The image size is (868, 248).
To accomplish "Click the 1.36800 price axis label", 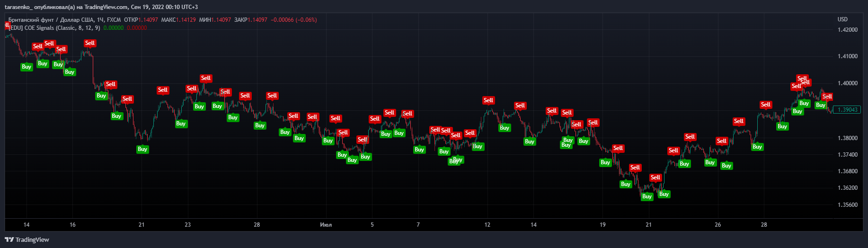I will coord(847,171).
